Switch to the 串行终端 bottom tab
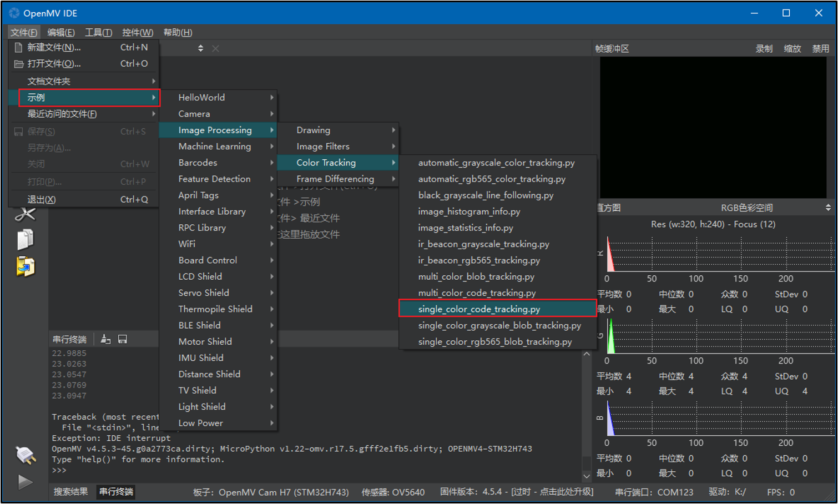 (x=116, y=492)
